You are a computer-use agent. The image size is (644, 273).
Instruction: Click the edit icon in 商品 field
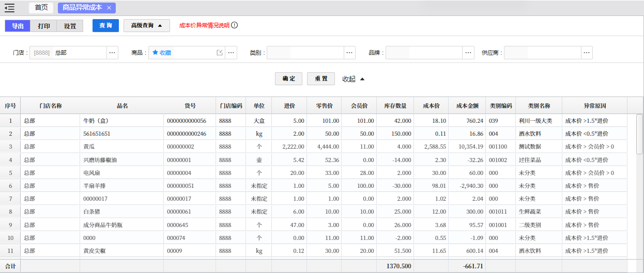point(220,53)
